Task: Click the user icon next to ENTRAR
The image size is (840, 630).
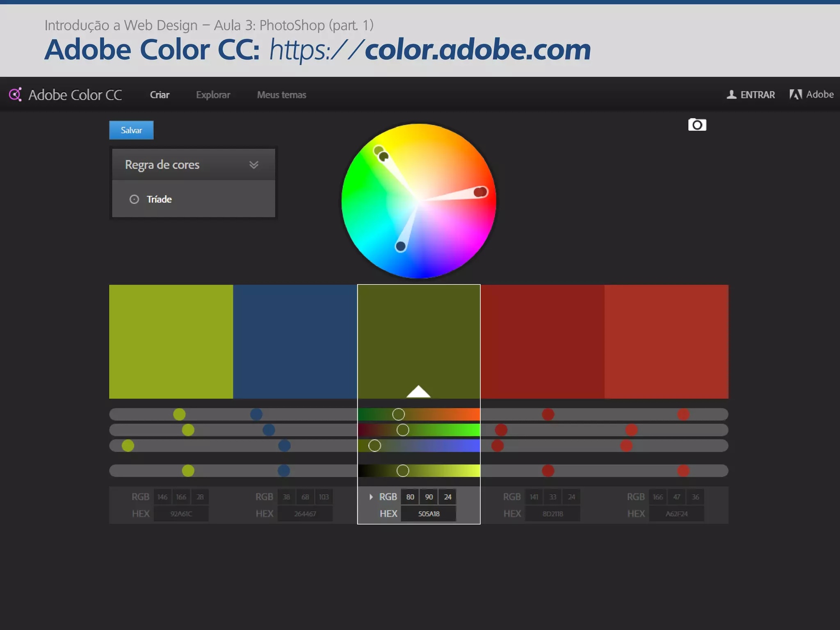Action: coord(731,94)
